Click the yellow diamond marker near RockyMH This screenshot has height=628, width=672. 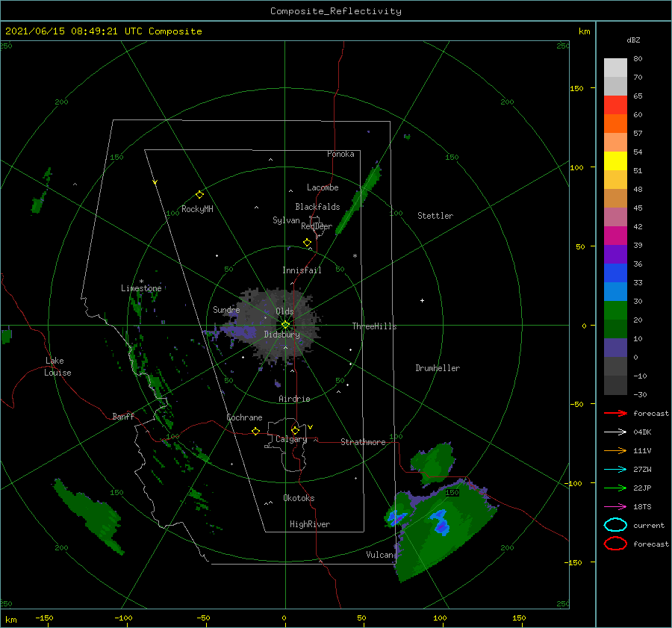tap(199, 195)
